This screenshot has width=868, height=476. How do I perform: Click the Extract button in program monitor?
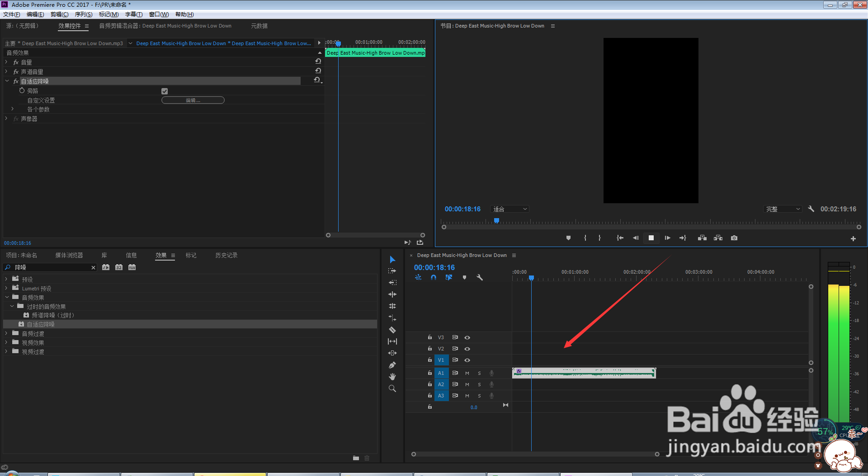point(718,238)
